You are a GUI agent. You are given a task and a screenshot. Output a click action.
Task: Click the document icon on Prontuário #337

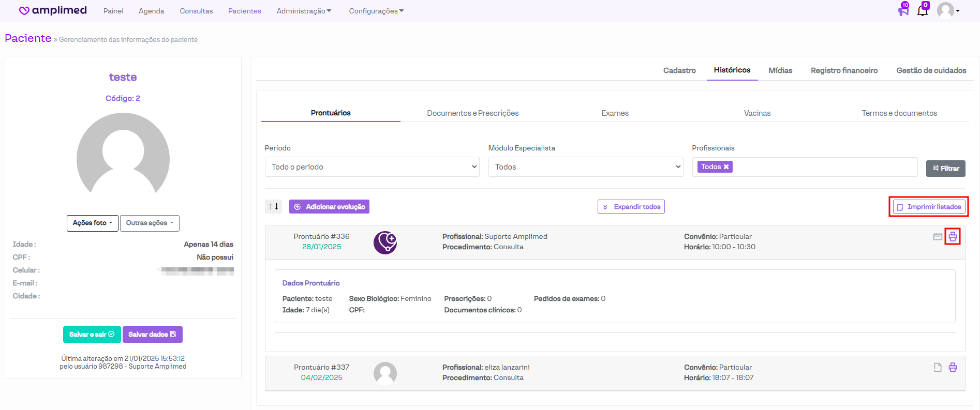point(938,368)
